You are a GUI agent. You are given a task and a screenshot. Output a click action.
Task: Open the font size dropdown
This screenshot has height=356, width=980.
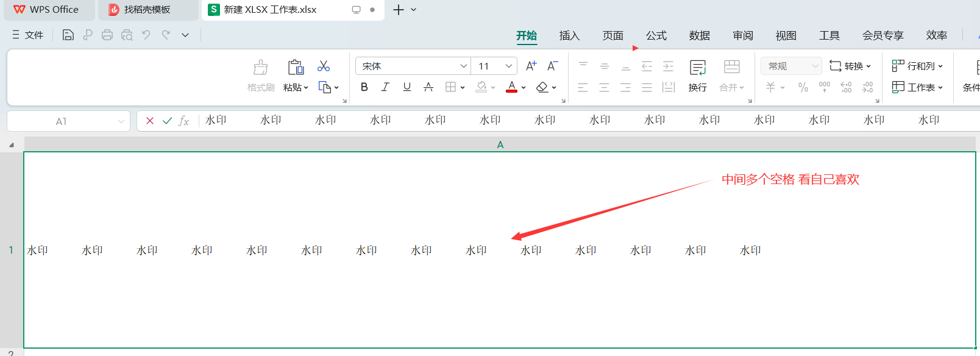pos(508,66)
